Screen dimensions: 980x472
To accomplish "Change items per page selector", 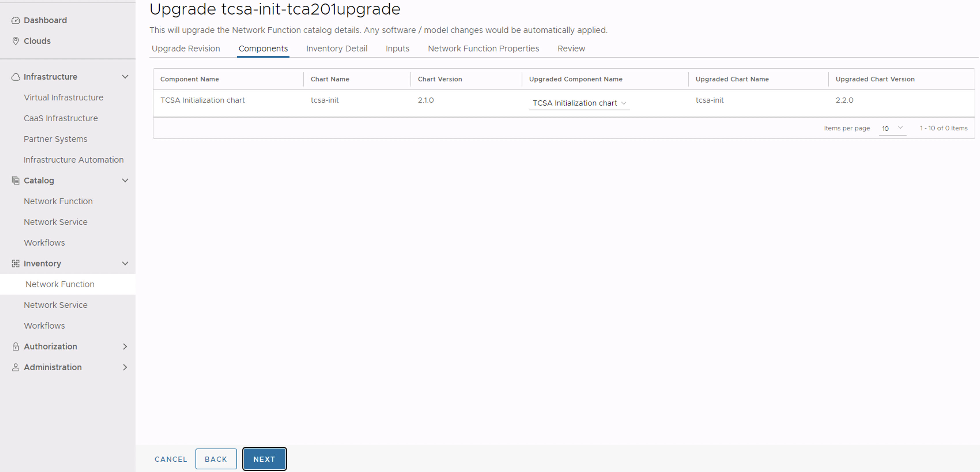I will [891, 128].
